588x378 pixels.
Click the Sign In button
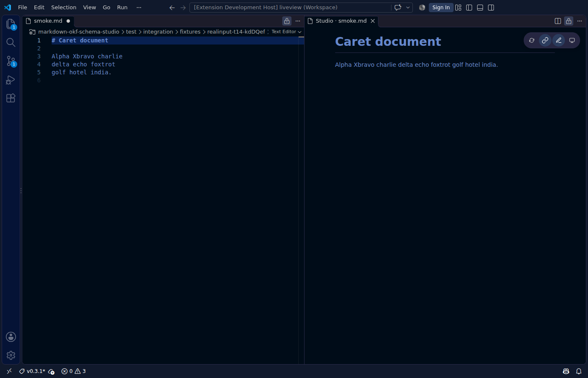point(441,8)
